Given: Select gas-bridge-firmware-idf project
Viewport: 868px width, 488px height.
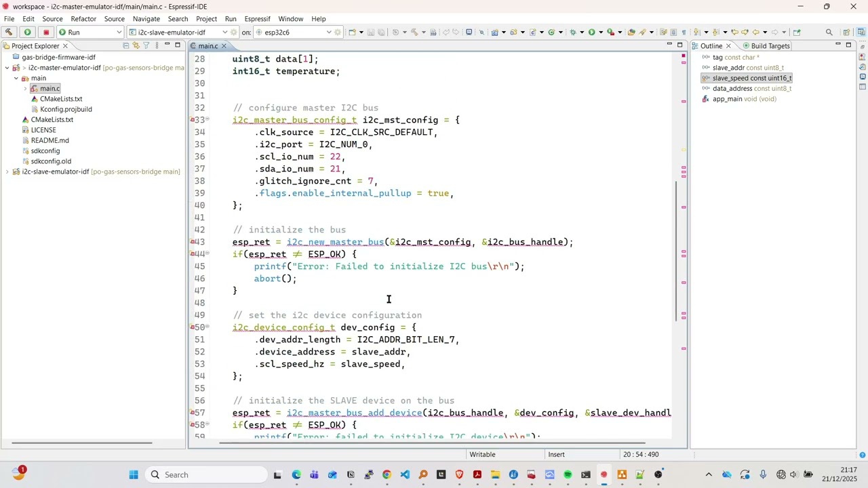Looking at the screenshot, I should pos(58,57).
